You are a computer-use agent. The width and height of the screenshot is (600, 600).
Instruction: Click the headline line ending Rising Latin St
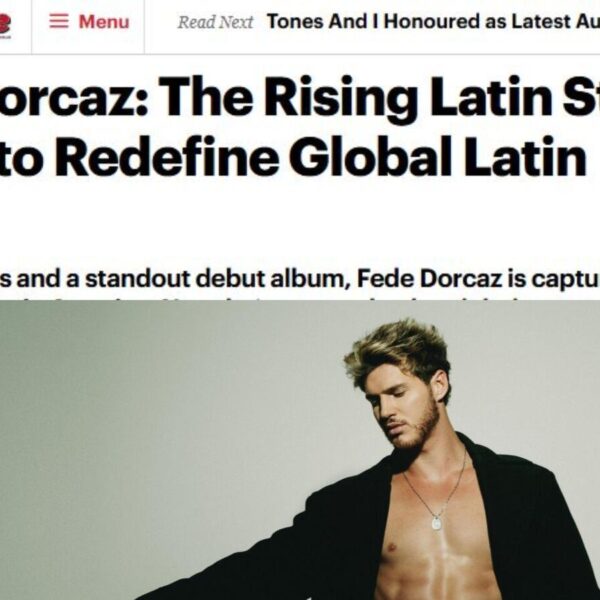point(300,97)
